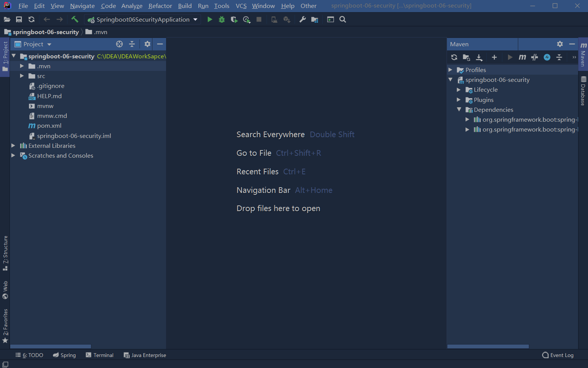Open settings with the wrench icon
This screenshot has height=368, width=588.
(303, 20)
